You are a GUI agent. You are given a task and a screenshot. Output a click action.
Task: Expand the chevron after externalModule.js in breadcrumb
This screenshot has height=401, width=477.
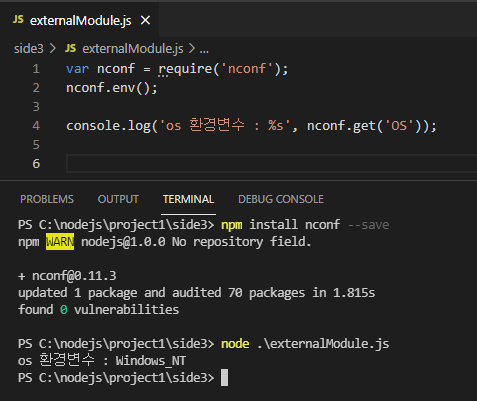(x=192, y=49)
